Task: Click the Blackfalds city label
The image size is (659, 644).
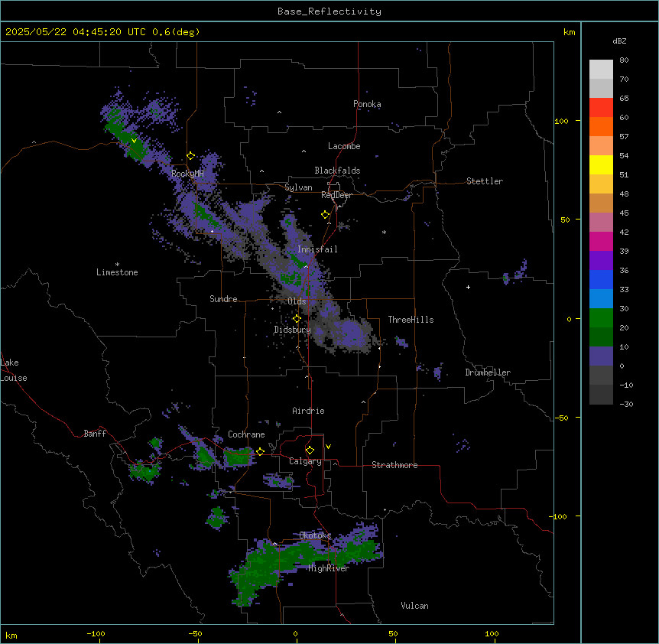Action: (x=337, y=171)
